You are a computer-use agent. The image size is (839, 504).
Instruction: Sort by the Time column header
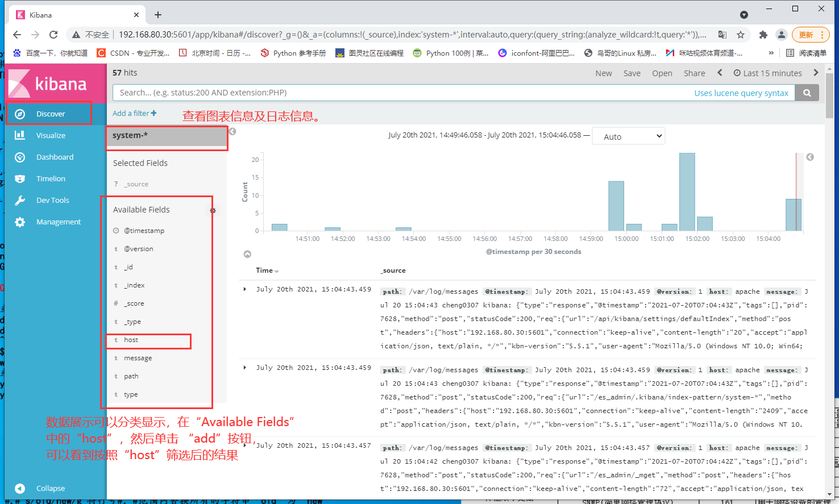[x=267, y=270]
